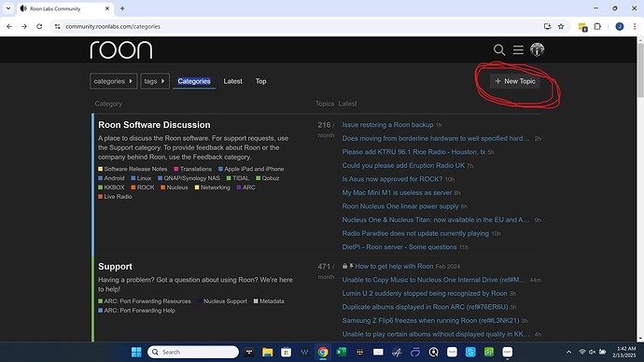Select the Categories tab

194,81
